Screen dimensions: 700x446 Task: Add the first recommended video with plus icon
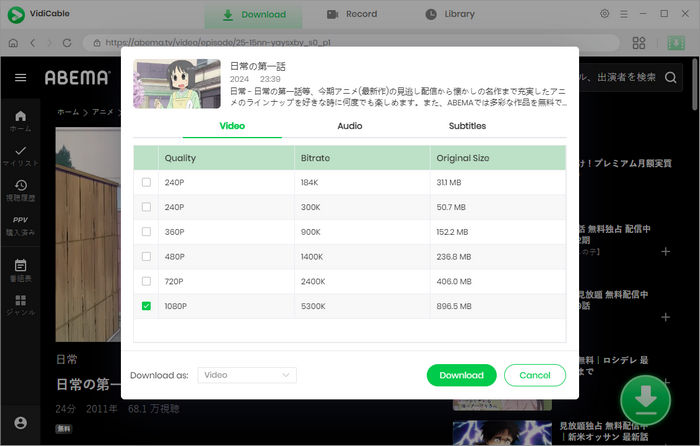click(x=665, y=252)
